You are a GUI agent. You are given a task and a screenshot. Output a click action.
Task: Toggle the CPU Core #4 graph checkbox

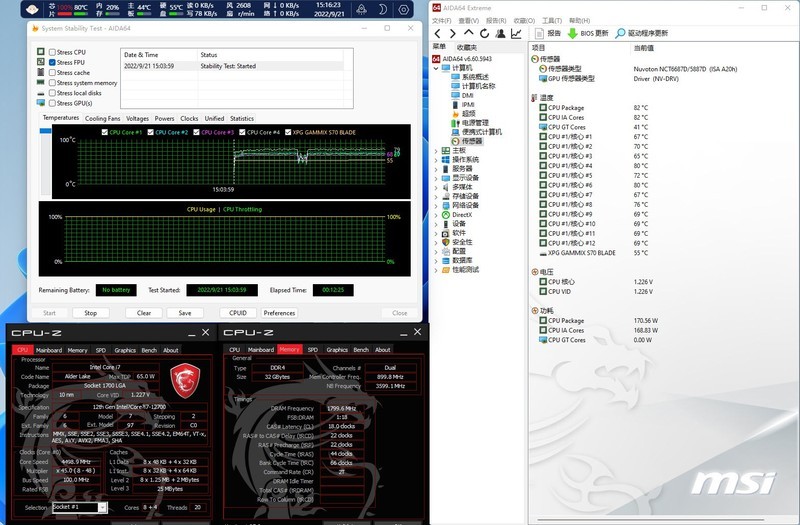[x=241, y=132]
